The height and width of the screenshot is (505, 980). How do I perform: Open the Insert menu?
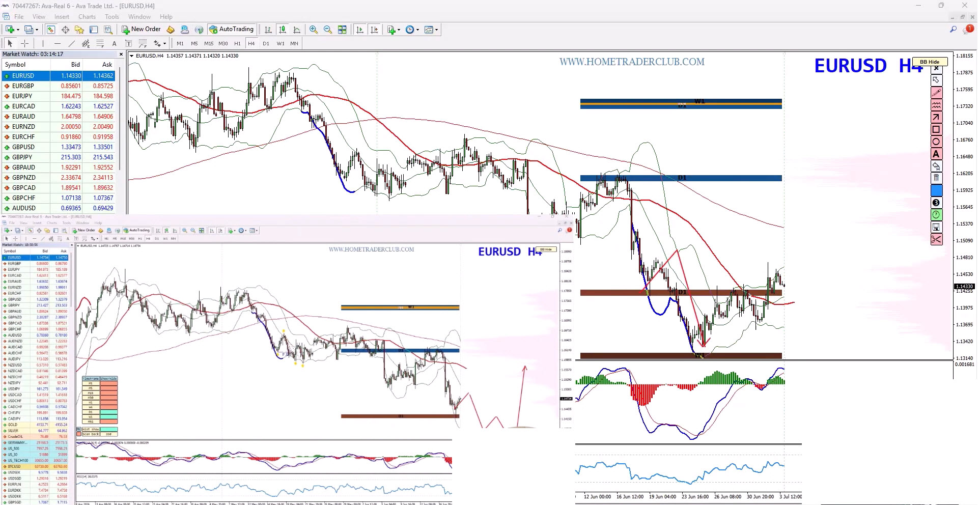click(x=62, y=17)
